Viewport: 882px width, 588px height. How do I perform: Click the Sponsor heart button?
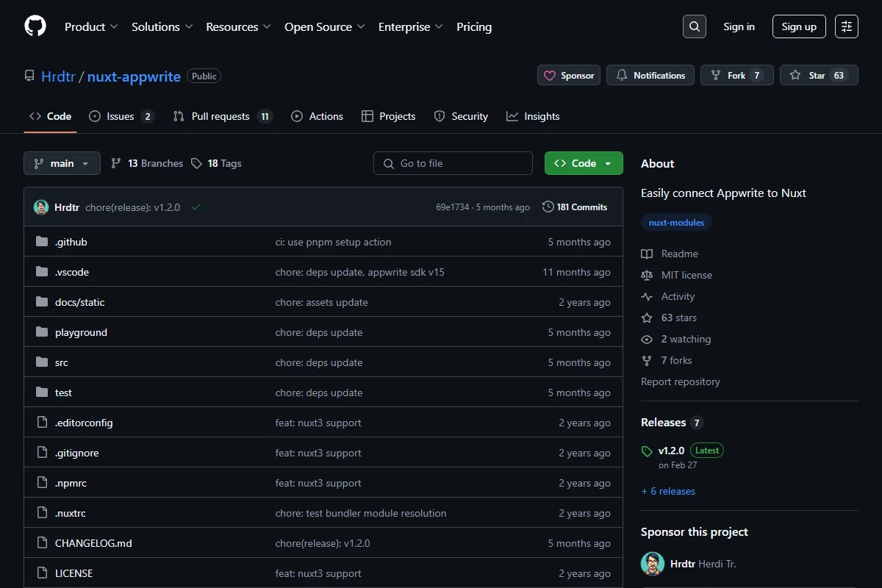click(569, 75)
